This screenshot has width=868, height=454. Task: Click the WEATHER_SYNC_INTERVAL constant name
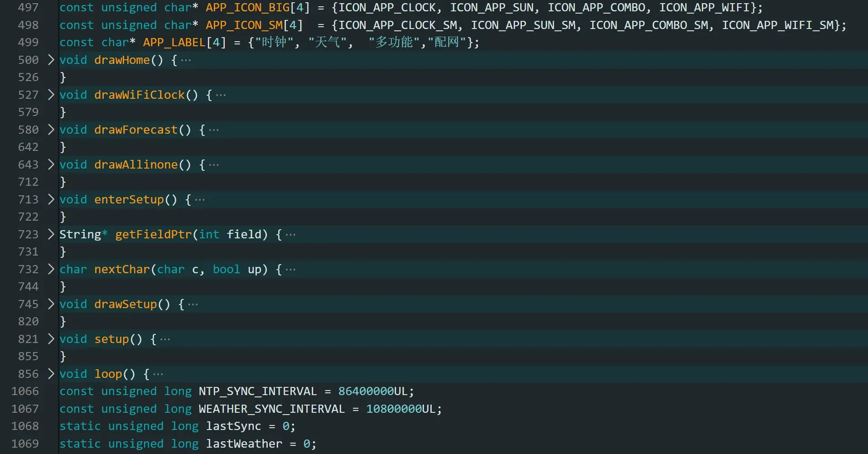click(272, 409)
